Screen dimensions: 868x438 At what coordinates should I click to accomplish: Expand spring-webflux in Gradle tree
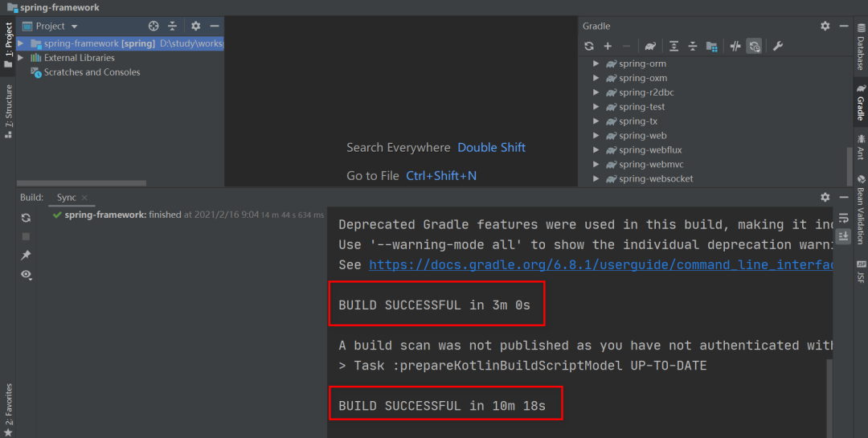pos(596,150)
